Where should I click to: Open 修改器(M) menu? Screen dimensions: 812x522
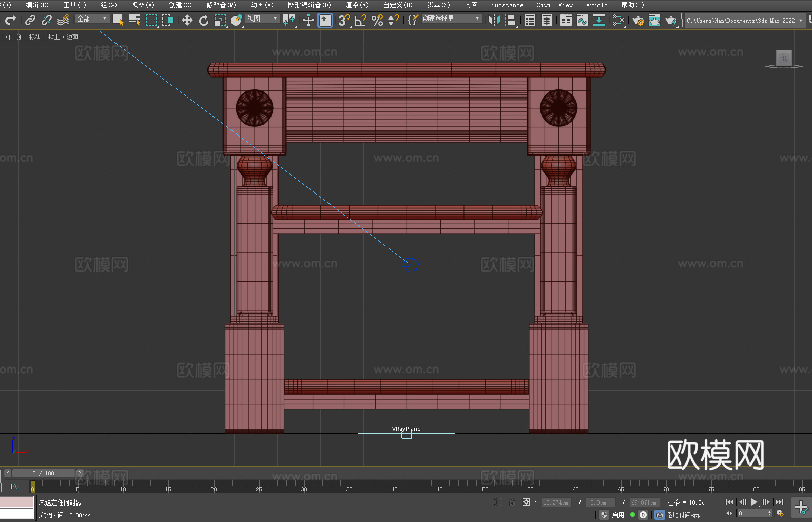point(221,5)
